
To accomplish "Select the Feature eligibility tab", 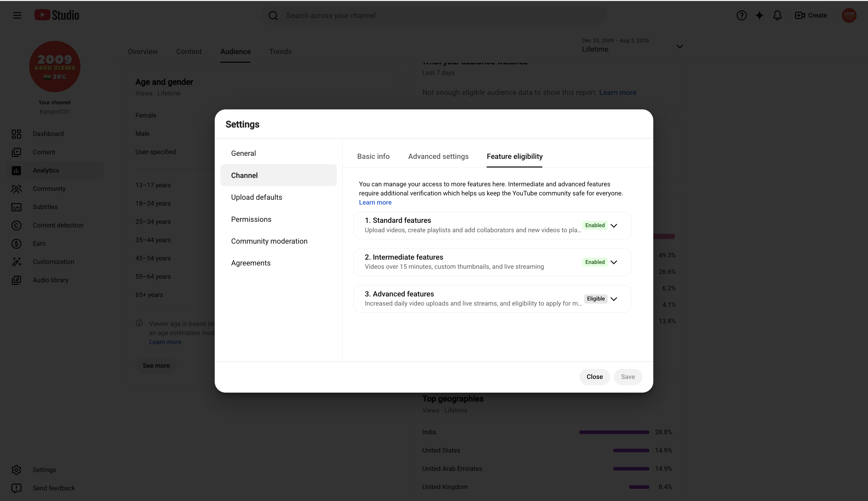I will point(515,157).
